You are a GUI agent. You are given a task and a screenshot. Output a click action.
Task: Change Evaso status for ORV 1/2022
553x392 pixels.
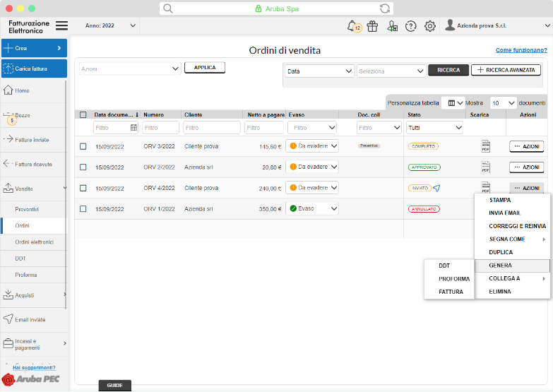pyautogui.click(x=312, y=208)
